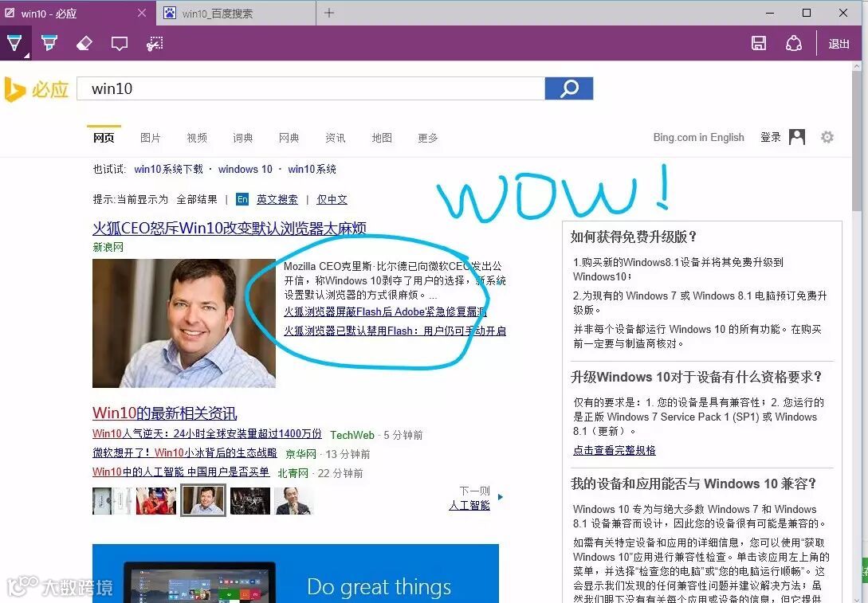Click second news thumbnail with red background
Viewport: 868px width, 603px height.
point(156,501)
